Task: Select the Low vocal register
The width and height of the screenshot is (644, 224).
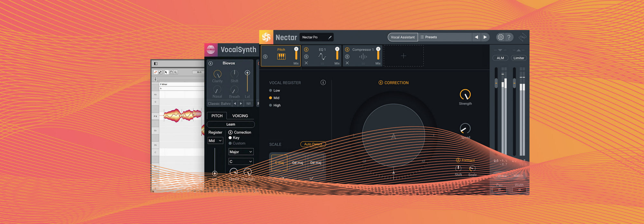Action: click(x=271, y=91)
